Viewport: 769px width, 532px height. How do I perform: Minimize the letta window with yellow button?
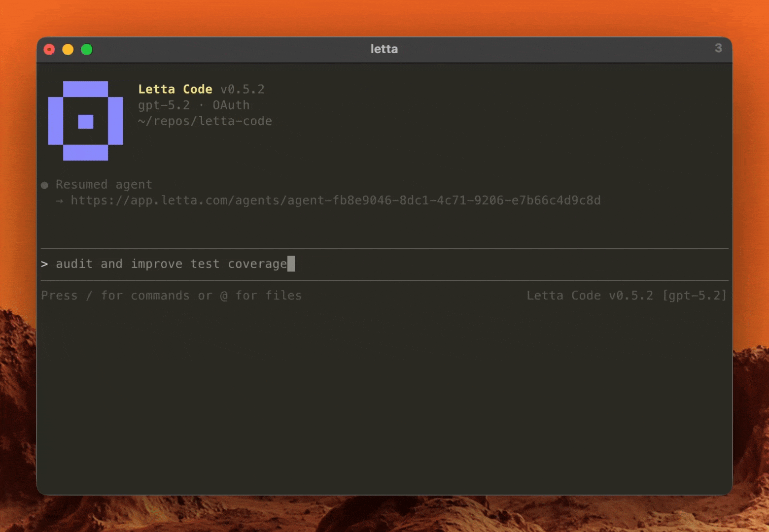(68, 49)
